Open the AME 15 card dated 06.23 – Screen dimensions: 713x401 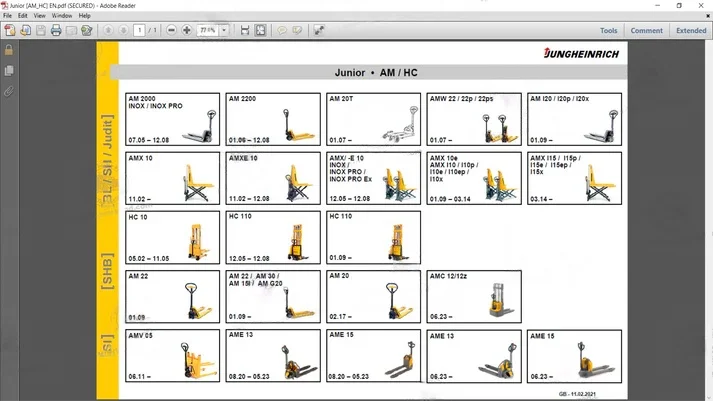coord(574,356)
